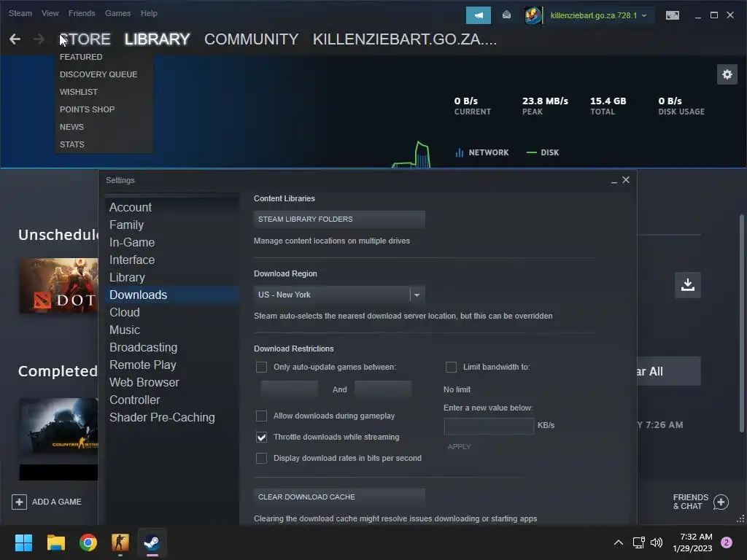Click the download arrow button for Dota
Viewport: 747px width, 560px height.
687,285
